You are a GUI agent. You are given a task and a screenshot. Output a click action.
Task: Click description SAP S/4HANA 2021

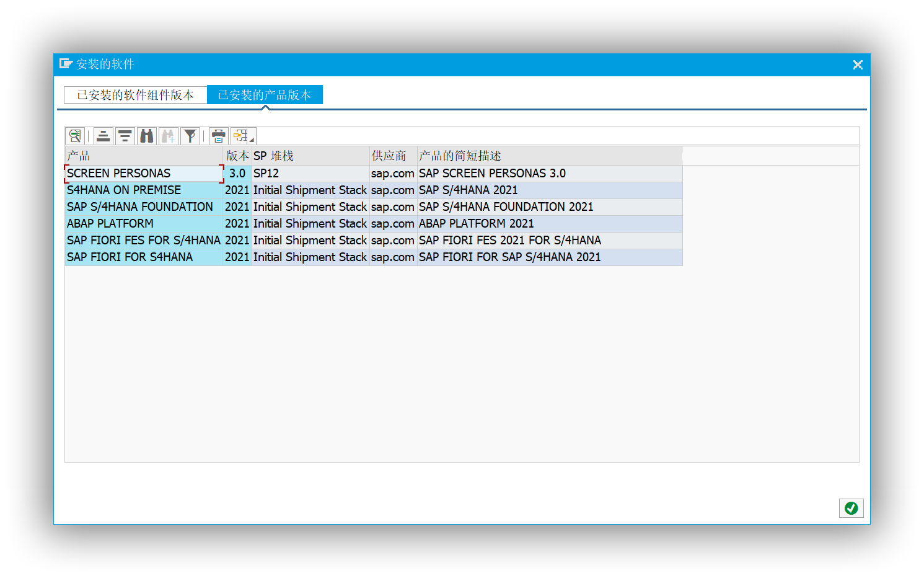pyautogui.click(x=550, y=190)
